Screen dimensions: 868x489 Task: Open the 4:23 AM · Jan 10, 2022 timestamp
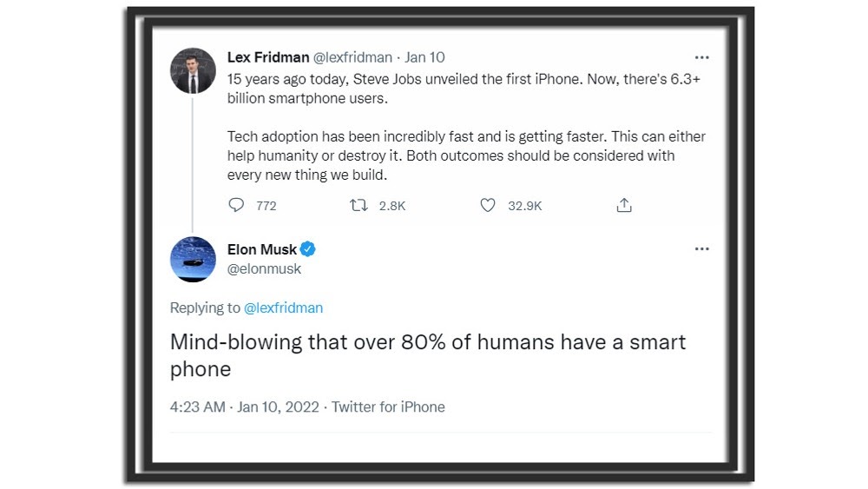[x=245, y=406]
